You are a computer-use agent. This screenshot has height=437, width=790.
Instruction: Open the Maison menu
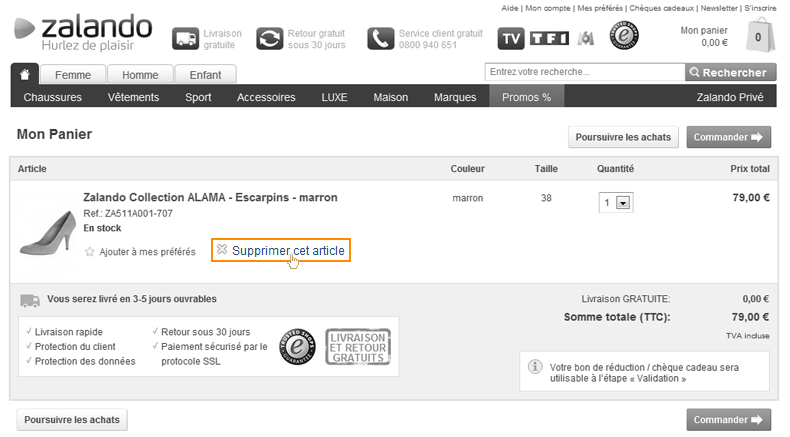point(390,97)
